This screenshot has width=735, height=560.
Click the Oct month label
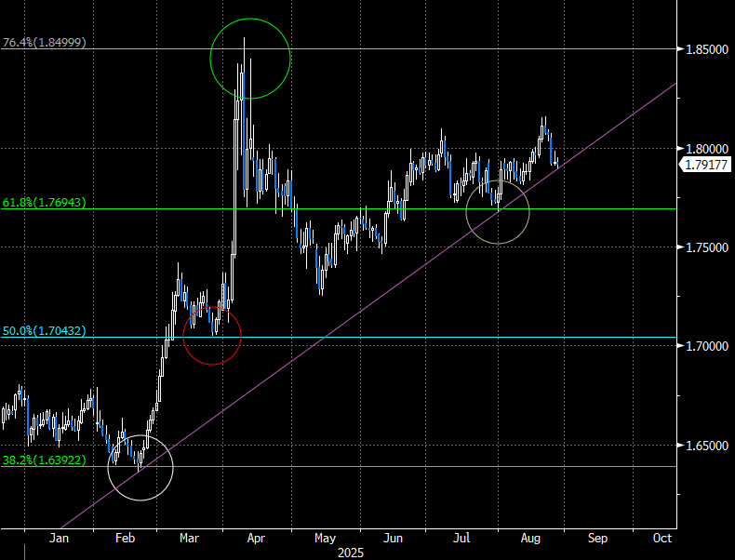[x=662, y=538]
